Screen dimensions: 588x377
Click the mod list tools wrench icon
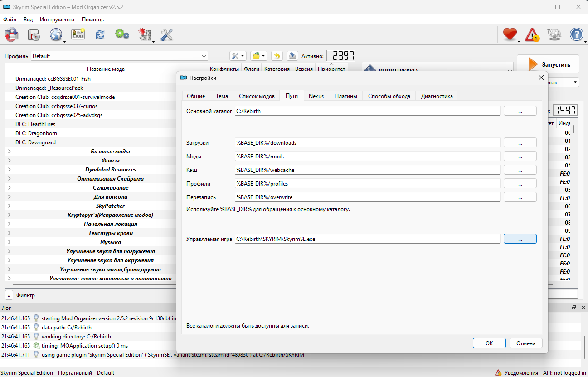pyautogui.click(x=238, y=56)
